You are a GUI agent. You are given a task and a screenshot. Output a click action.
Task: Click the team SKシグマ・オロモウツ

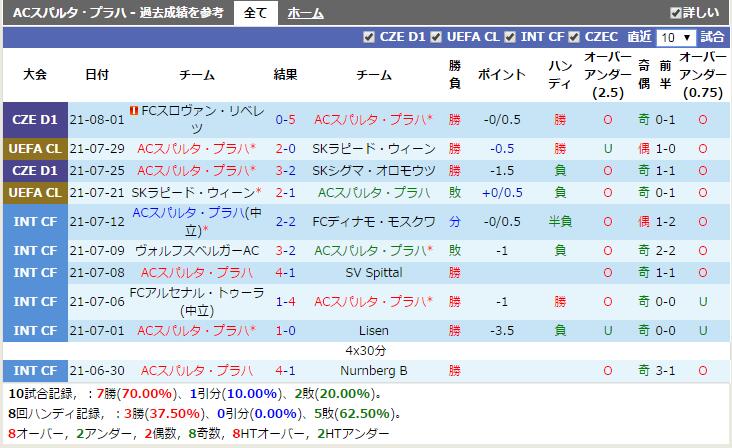[x=373, y=171]
